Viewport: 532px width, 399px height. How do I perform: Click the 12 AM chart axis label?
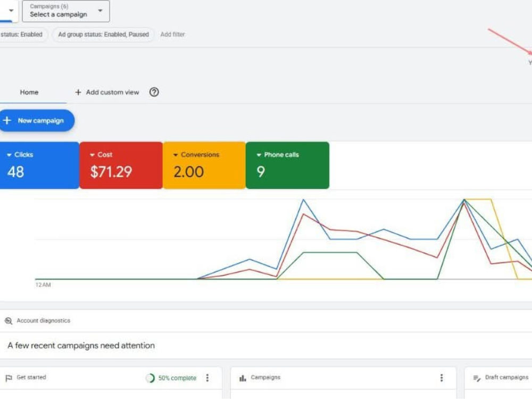43,285
